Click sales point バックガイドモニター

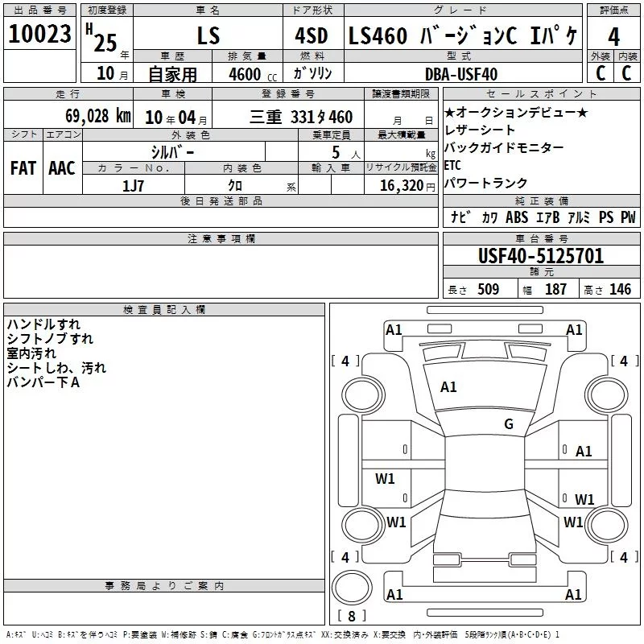coord(504,147)
